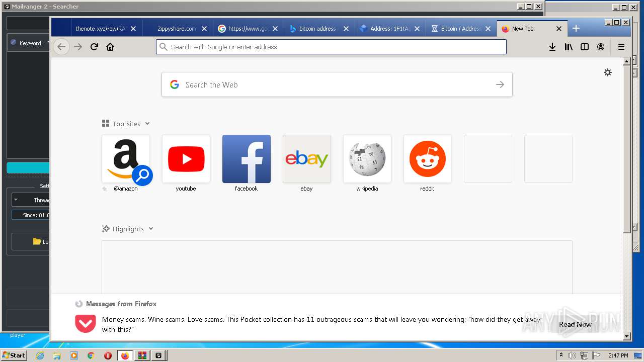644x362 pixels.
Task: Open the Firefox hamburger menu
Action: pyautogui.click(x=621, y=47)
